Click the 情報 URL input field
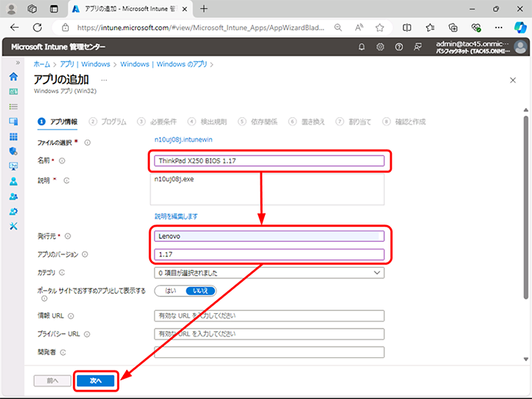 pyautogui.click(x=269, y=315)
